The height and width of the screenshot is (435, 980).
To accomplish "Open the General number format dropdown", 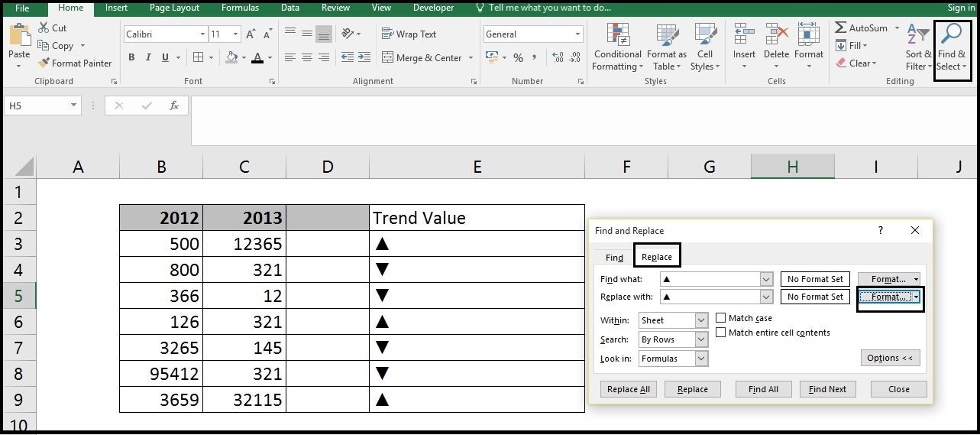I will click(577, 34).
